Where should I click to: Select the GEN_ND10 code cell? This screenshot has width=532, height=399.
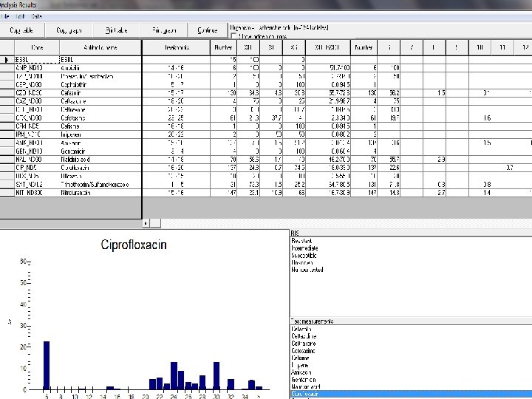coord(37,151)
